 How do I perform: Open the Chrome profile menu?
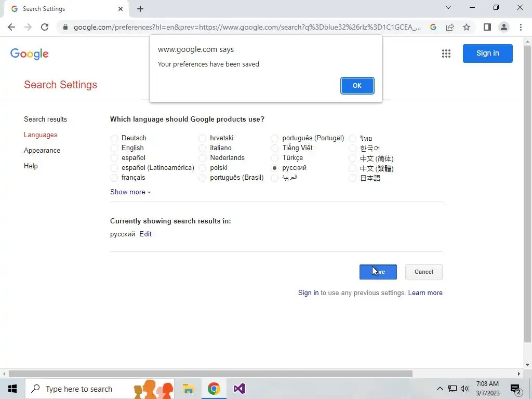504,27
